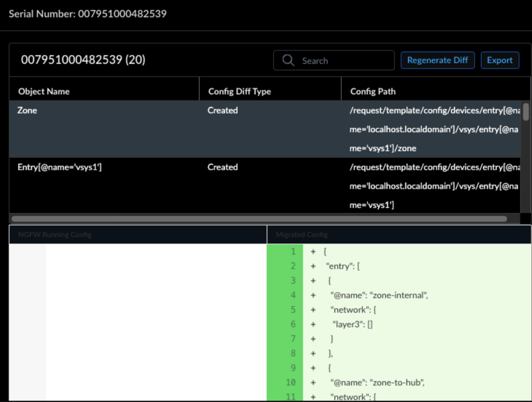Click the Export button

[x=500, y=60]
